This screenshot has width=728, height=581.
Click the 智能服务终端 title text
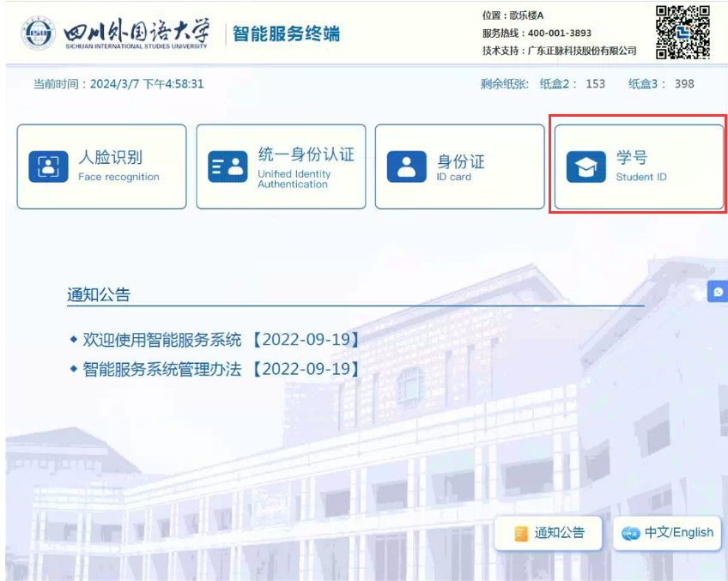(286, 33)
